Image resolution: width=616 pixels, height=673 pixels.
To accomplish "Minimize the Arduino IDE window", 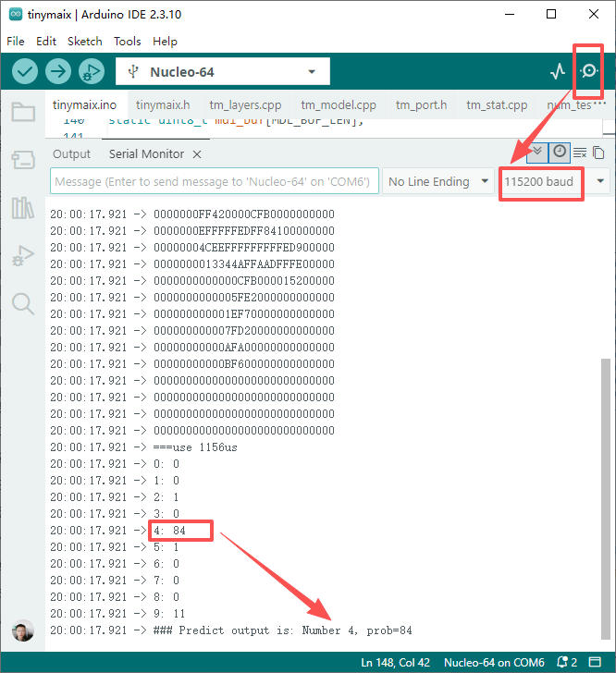I will (510, 14).
